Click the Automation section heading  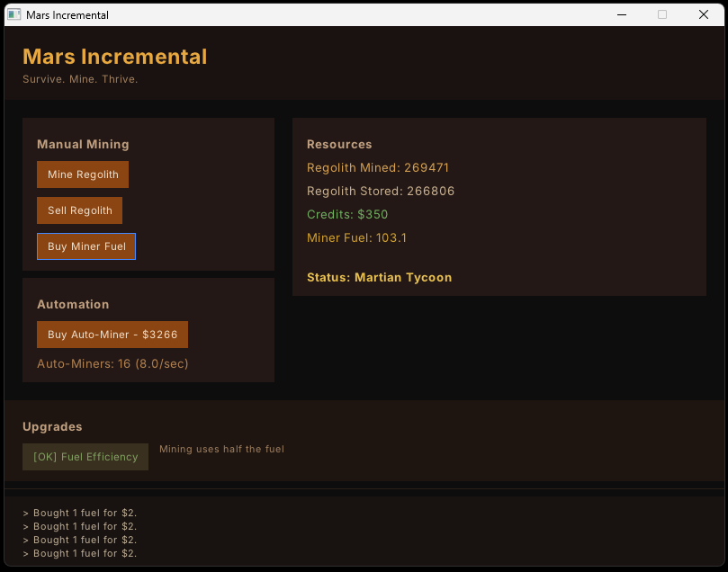tap(73, 304)
